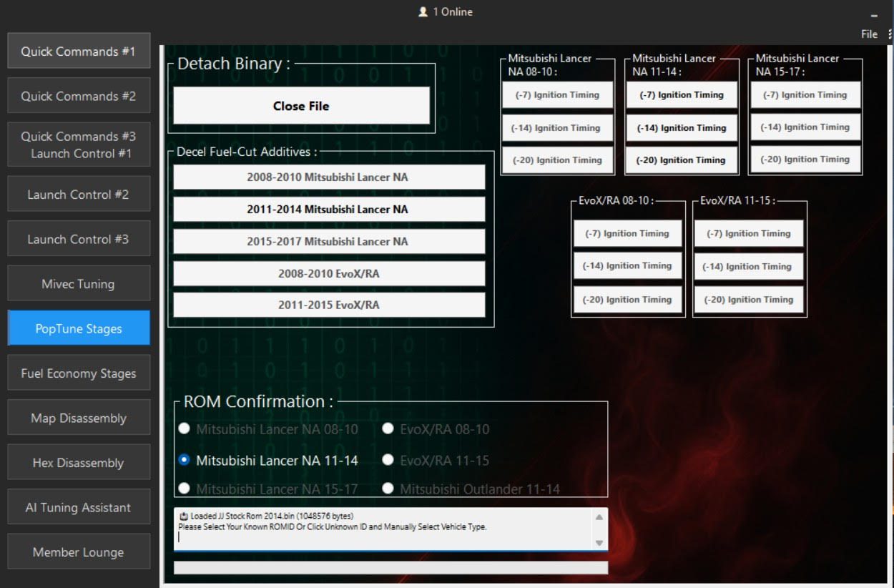
Task: Click the online users person icon
Action: 423,12
